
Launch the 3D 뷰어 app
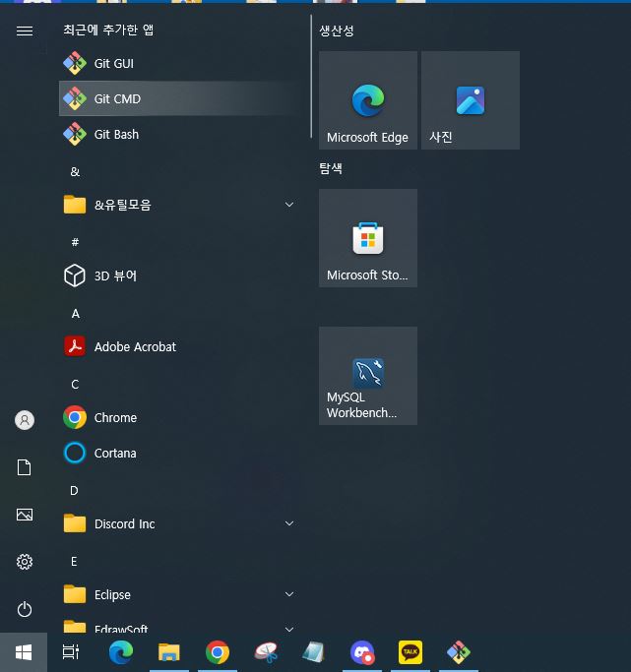(x=180, y=275)
